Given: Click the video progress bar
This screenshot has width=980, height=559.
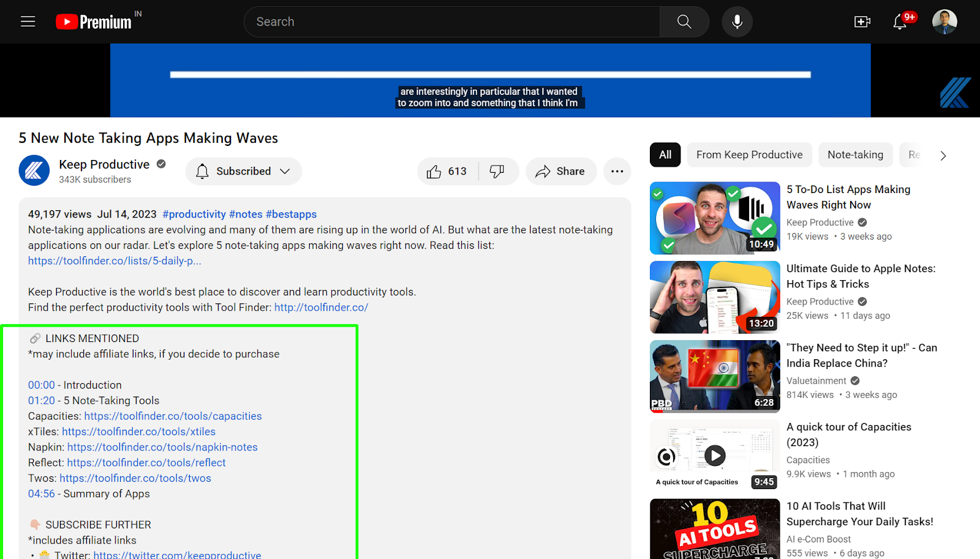Looking at the screenshot, I should (490, 75).
